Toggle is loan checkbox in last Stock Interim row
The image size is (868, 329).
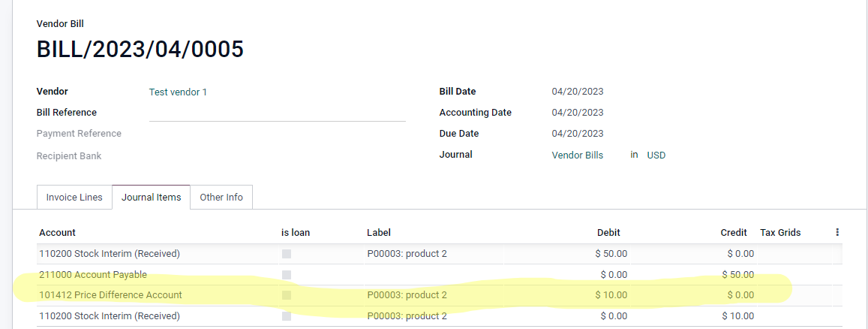pos(286,316)
